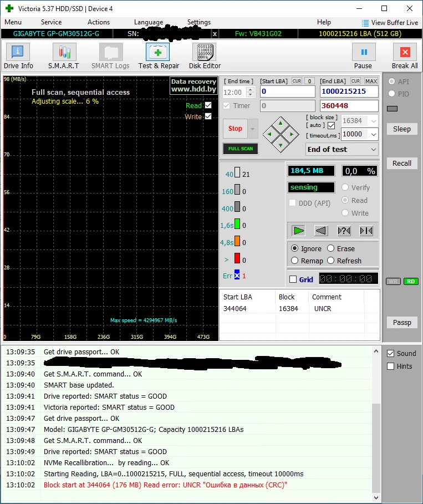Click the down navigation arrow diamond
Screen dimensions: 423x504
pos(281,145)
